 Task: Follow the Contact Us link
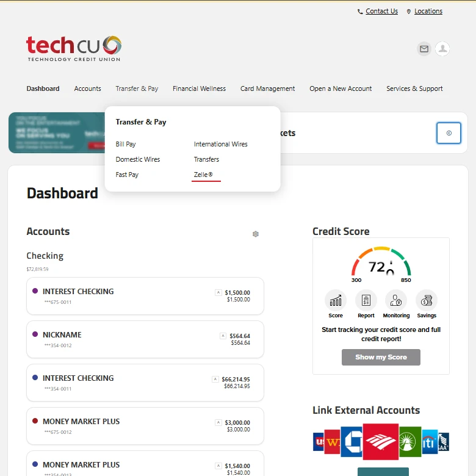[x=381, y=11]
